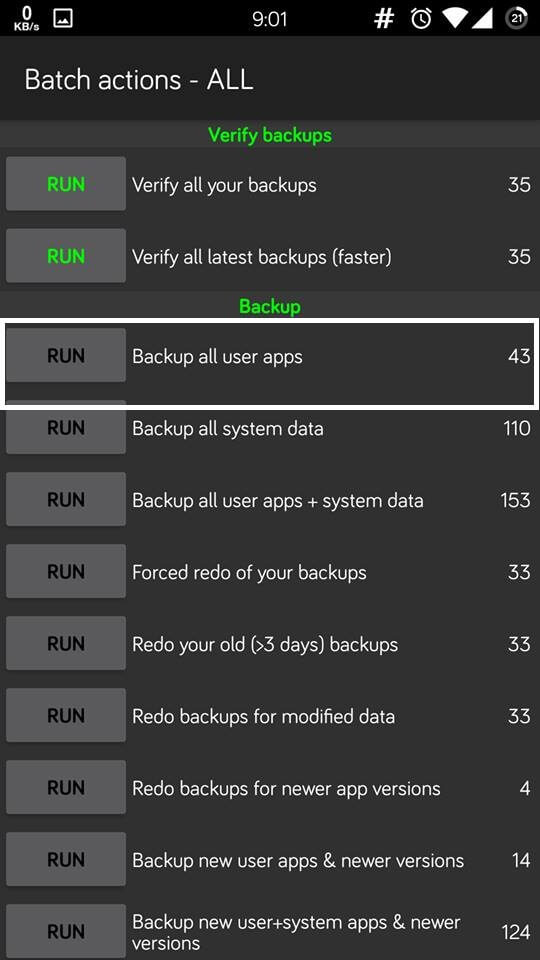Tap the alarm clock status icon
The height and width of the screenshot is (960, 540).
point(421,19)
